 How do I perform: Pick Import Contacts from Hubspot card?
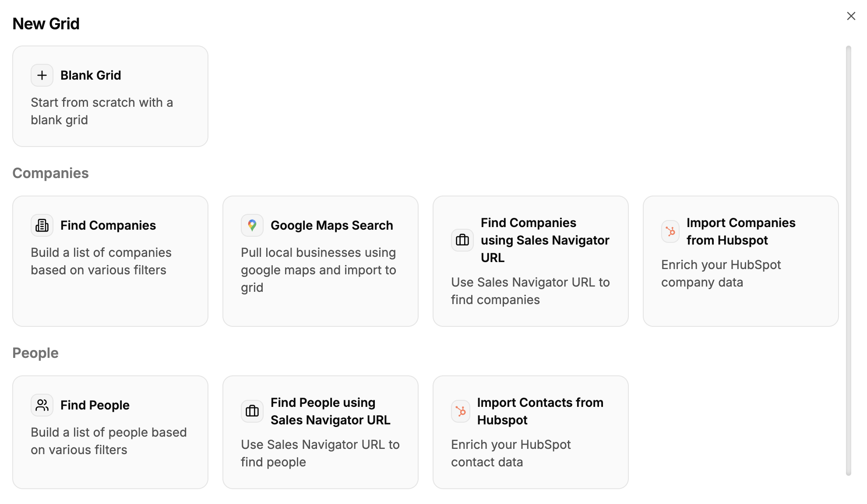tap(531, 432)
